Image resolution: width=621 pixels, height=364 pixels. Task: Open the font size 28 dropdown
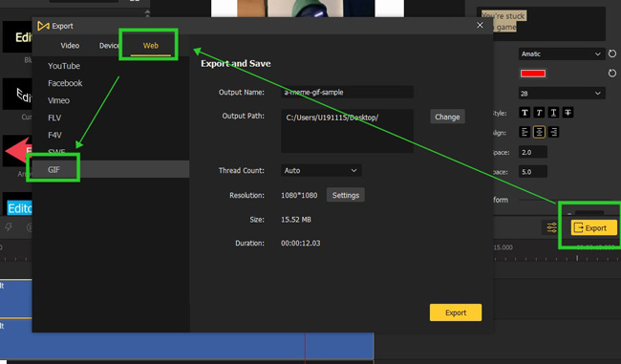562,94
